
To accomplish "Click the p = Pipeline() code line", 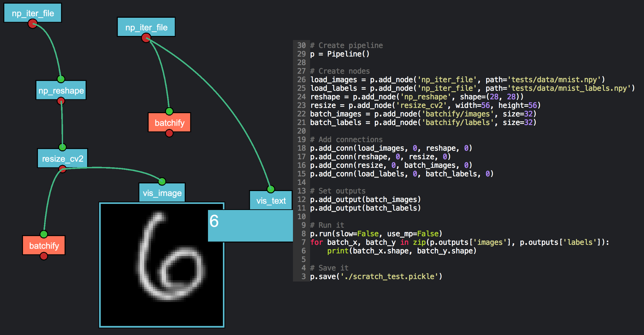I will click(x=340, y=54).
